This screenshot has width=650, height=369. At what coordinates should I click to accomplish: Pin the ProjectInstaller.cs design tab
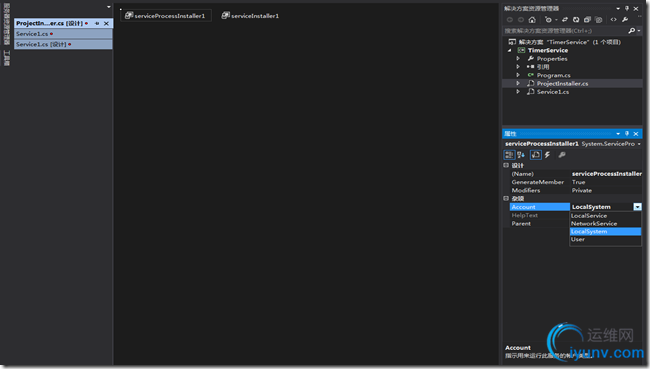(97, 24)
